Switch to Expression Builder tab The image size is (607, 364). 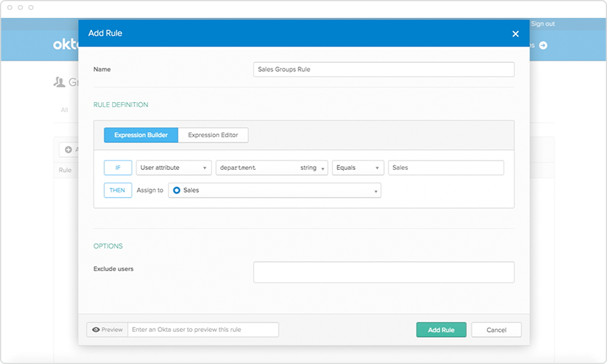tap(141, 135)
